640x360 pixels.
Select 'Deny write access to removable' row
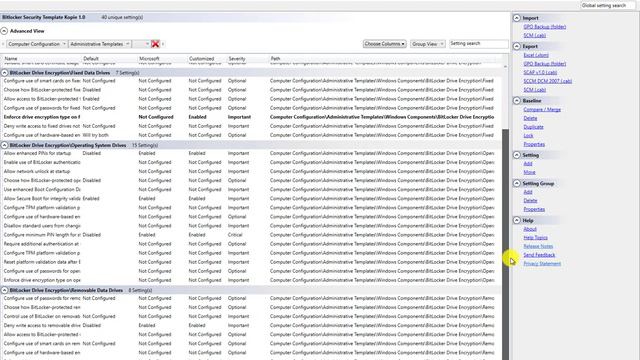(x=250, y=326)
